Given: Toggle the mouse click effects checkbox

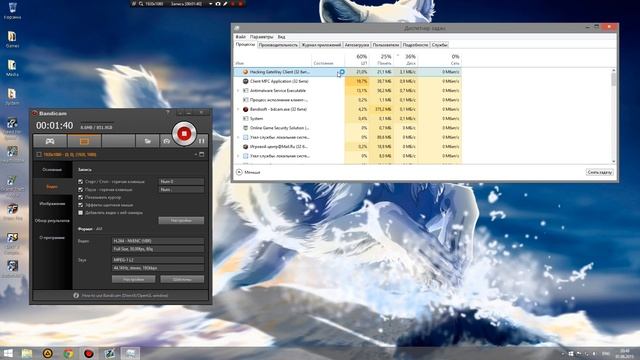Looking at the screenshot, I should tap(80, 205).
